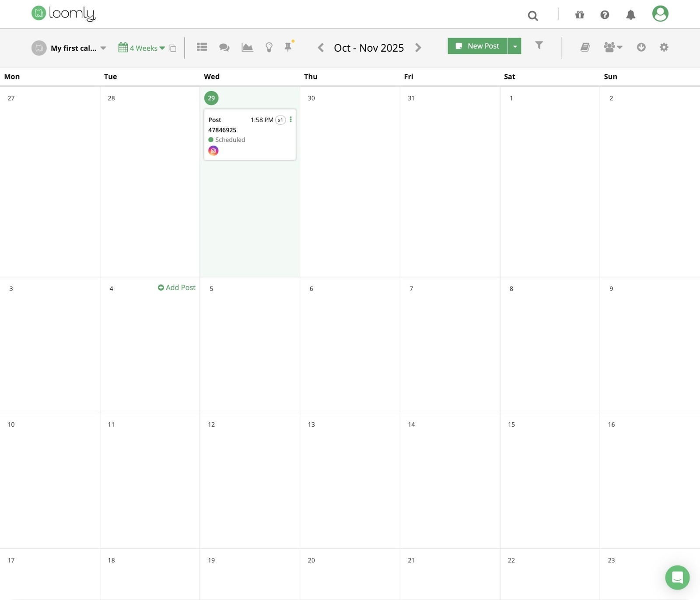Image resolution: width=700 pixels, height=600 pixels.
Task: Open the filter funnel icon
Action: click(539, 46)
